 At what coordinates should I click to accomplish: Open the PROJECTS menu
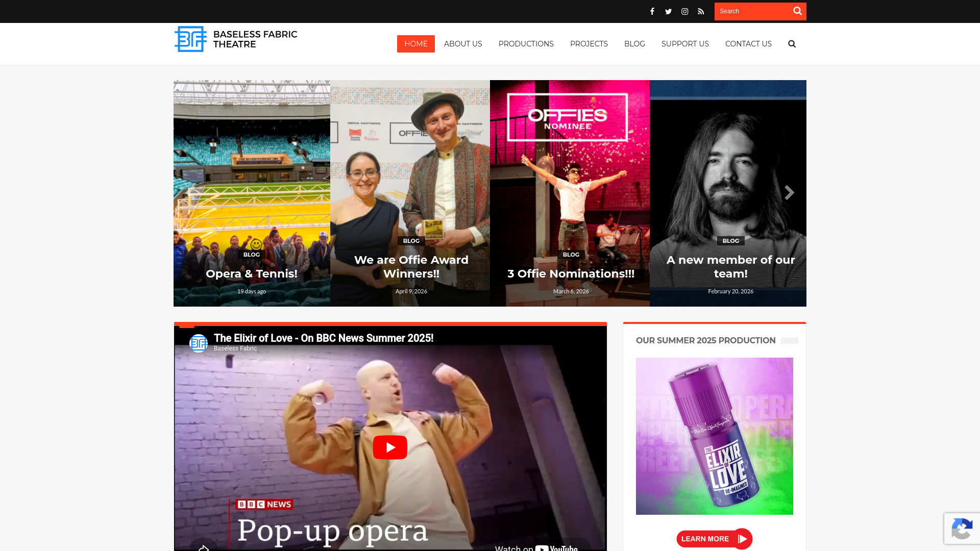pyautogui.click(x=589, y=44)
